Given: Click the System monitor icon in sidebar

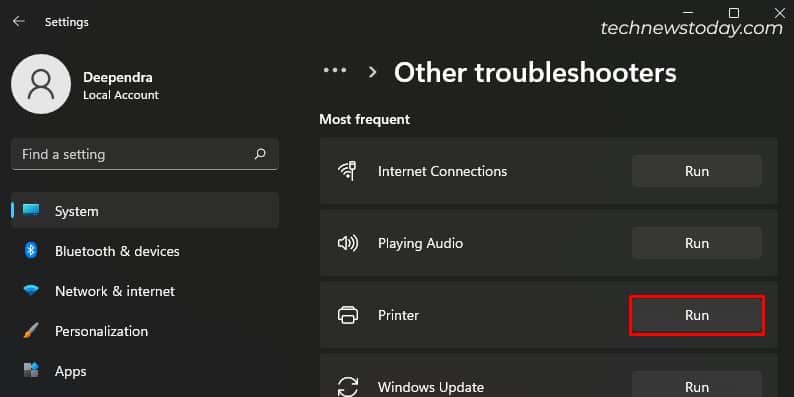Looking at the screenshot, I should pos(31,211).
